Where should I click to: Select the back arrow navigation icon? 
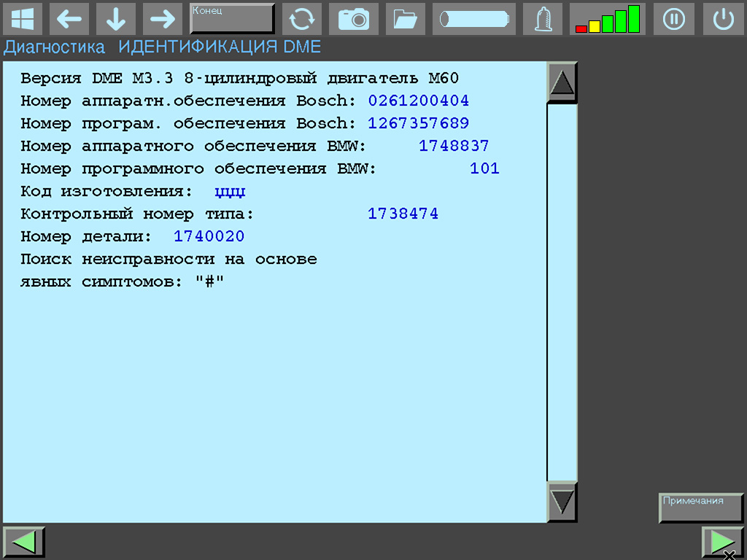click(x=69, y=19)
